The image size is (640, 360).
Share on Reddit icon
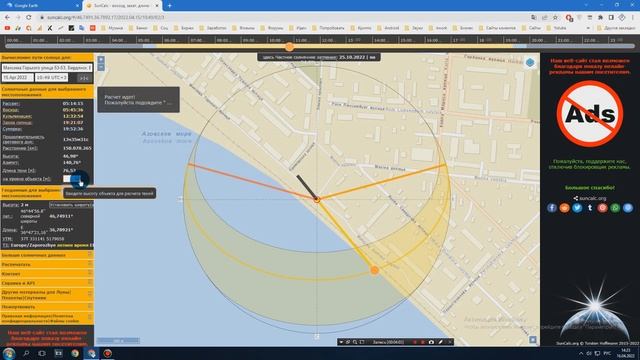(x=564, y=208)
